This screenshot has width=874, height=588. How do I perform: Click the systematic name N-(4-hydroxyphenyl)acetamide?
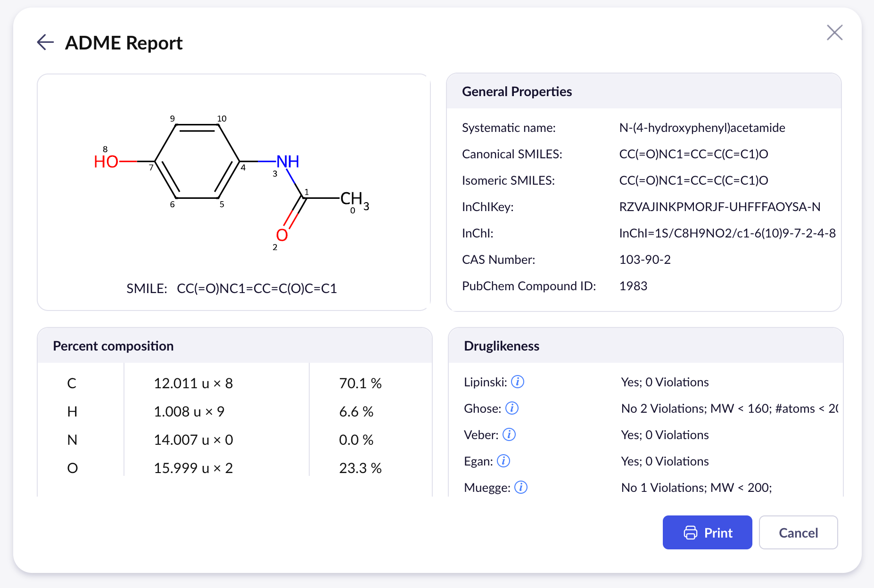(x=702, y=128)
